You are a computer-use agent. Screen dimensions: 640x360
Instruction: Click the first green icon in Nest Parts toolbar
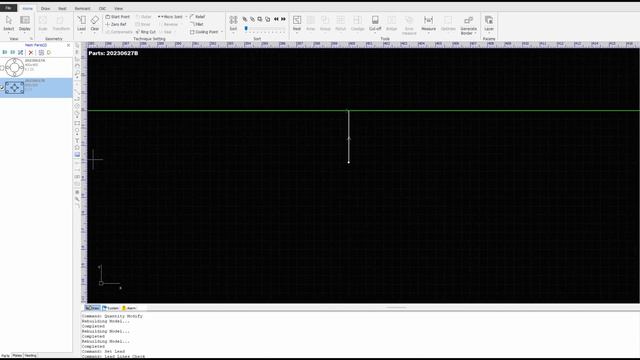tap(5, 53)
